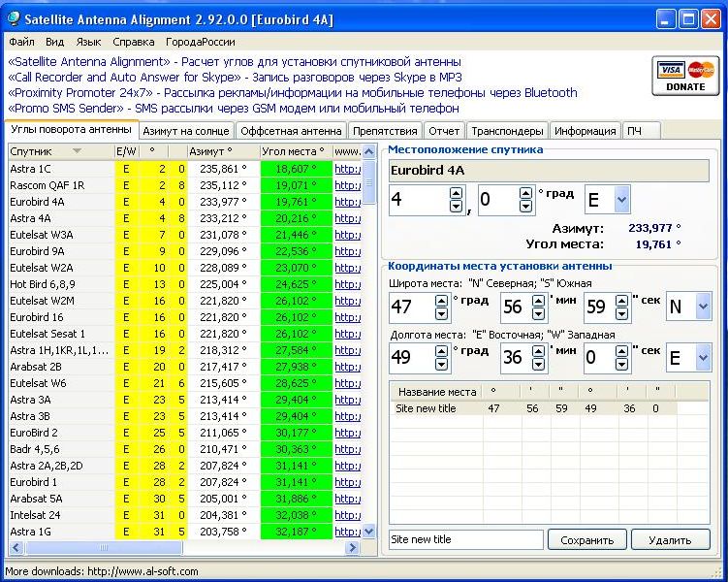Viewport: 728px width, 582px height.
Task: Decrease latitude seconds (59) down arrow
Action: point(621,313)
